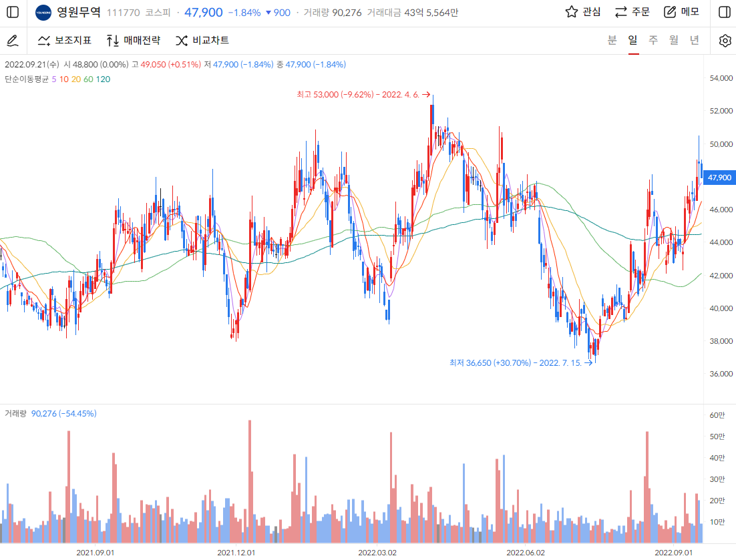Switch to 년 yearly chart tab
Image resolution: width=736 pixels, height=560 pixels.
pyautogui.click(x=695, y=40)
